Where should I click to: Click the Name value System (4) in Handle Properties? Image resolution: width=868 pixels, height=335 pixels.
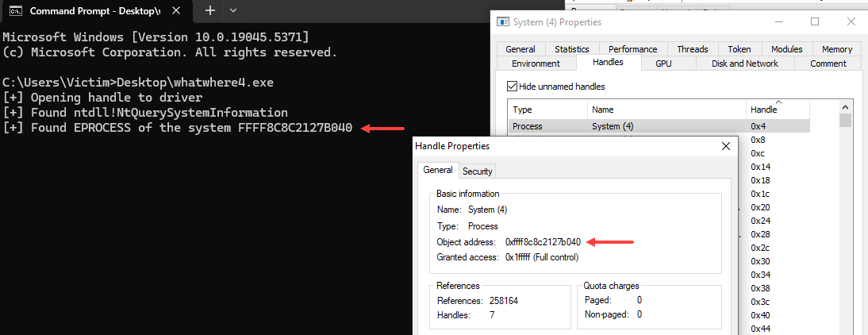tap(488, 210)
